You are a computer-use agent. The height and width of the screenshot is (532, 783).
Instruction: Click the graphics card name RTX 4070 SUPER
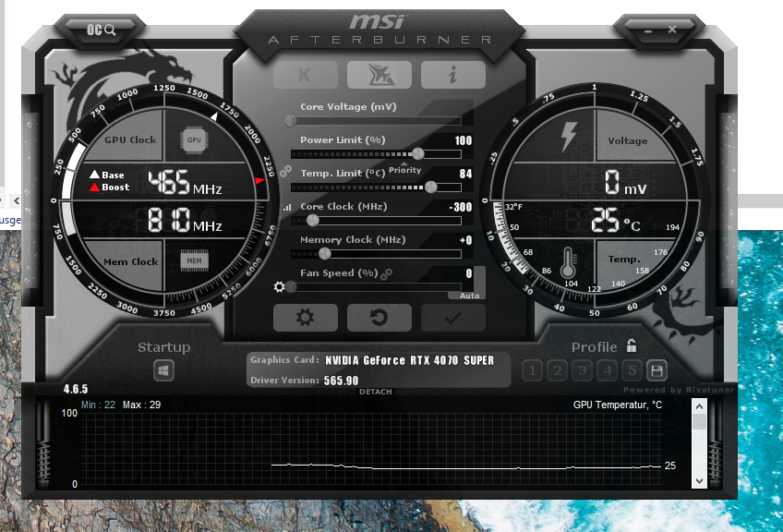409,360
